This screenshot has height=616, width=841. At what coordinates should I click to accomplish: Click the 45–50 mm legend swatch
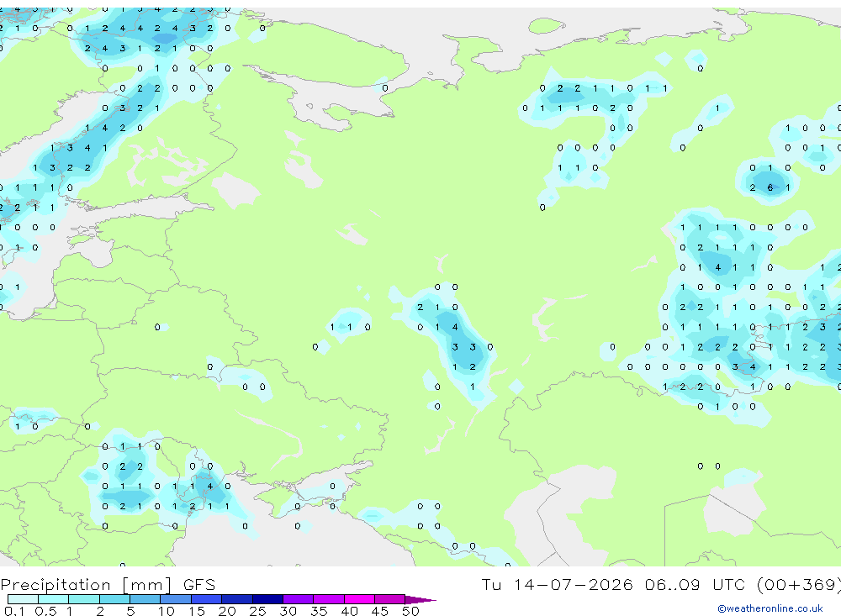389,599
